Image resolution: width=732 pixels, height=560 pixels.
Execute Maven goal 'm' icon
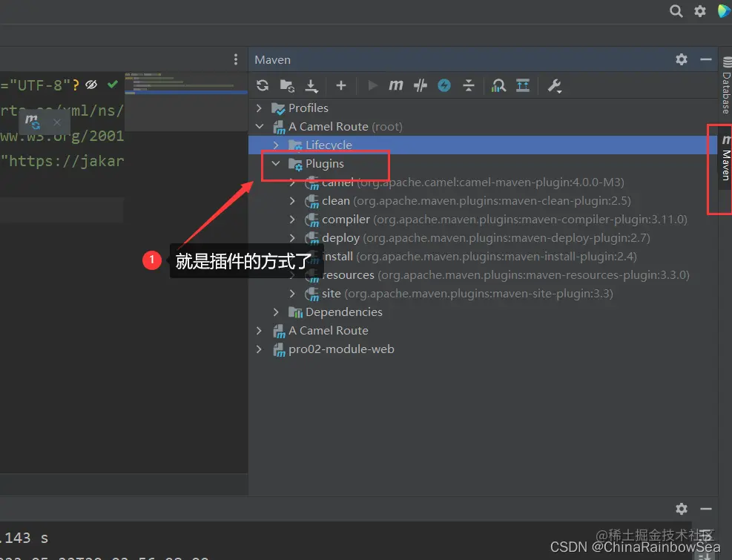(396, 85)
